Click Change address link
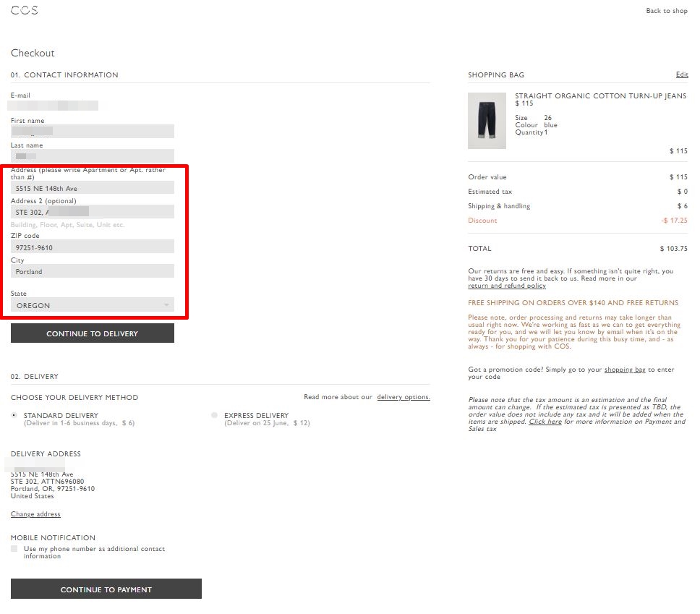700x614 pixels. pos(35,514)
